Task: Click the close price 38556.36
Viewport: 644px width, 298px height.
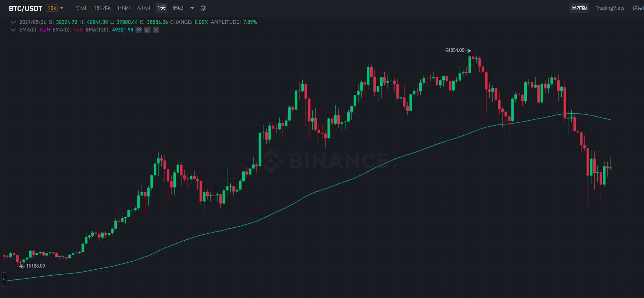Action: click(x=157, y=22)
